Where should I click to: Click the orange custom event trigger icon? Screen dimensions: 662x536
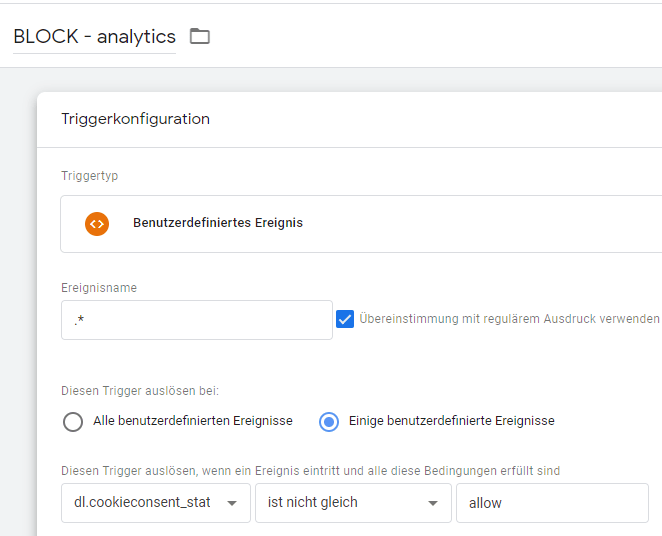point(97,224)
